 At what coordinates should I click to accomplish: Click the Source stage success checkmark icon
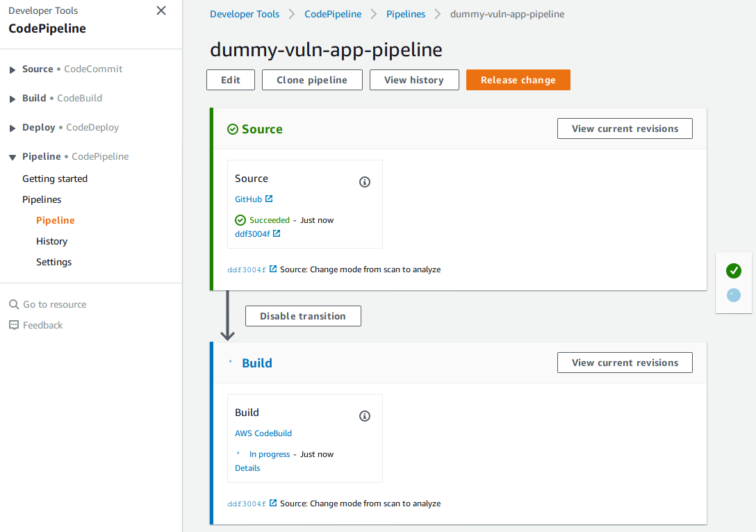(232, 129)
